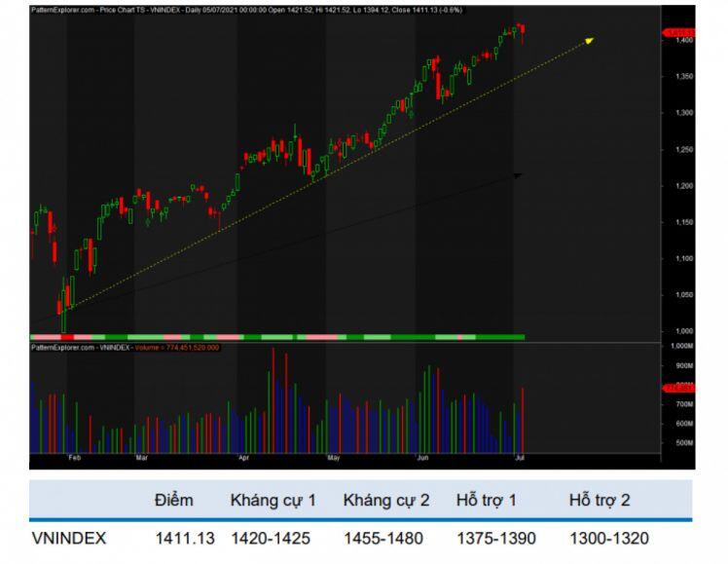
Task: Select the Jun label on time axis
Action: point(423,456)
